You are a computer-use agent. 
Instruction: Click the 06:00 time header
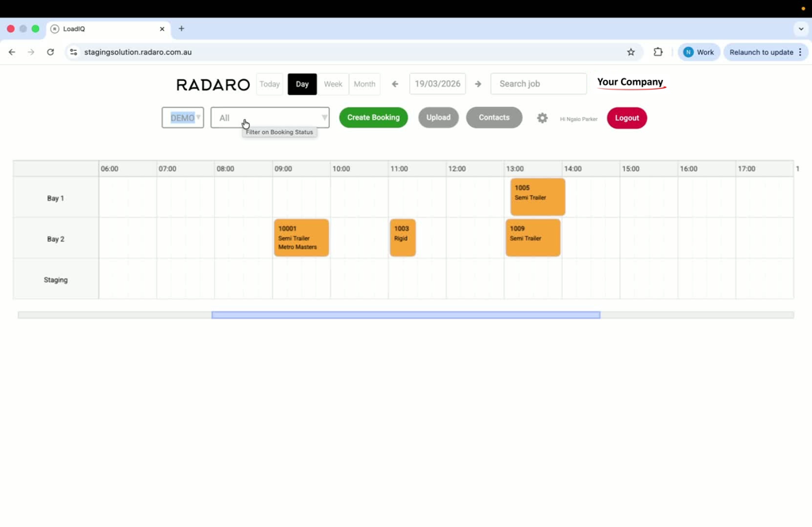click(x=109, y=169)
